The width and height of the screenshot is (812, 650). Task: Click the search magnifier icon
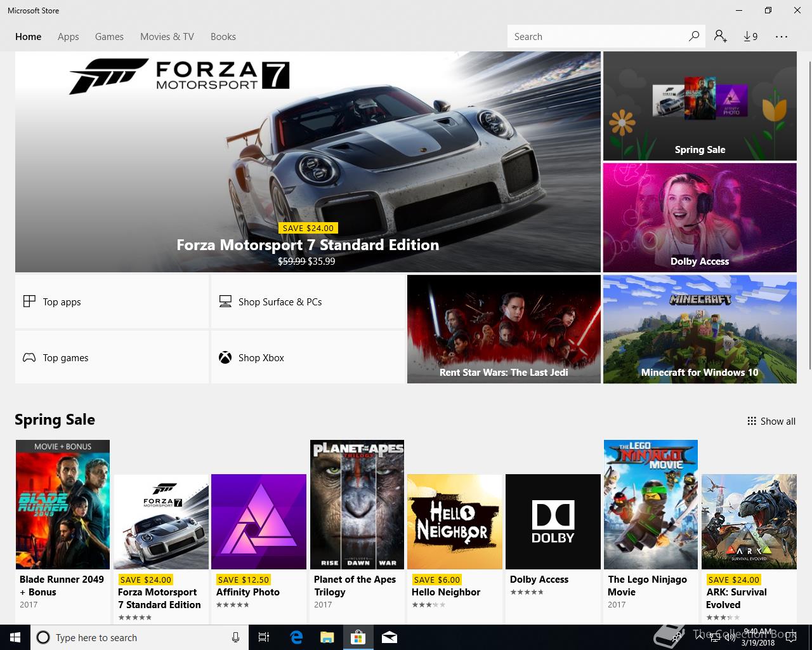[694, 36]
